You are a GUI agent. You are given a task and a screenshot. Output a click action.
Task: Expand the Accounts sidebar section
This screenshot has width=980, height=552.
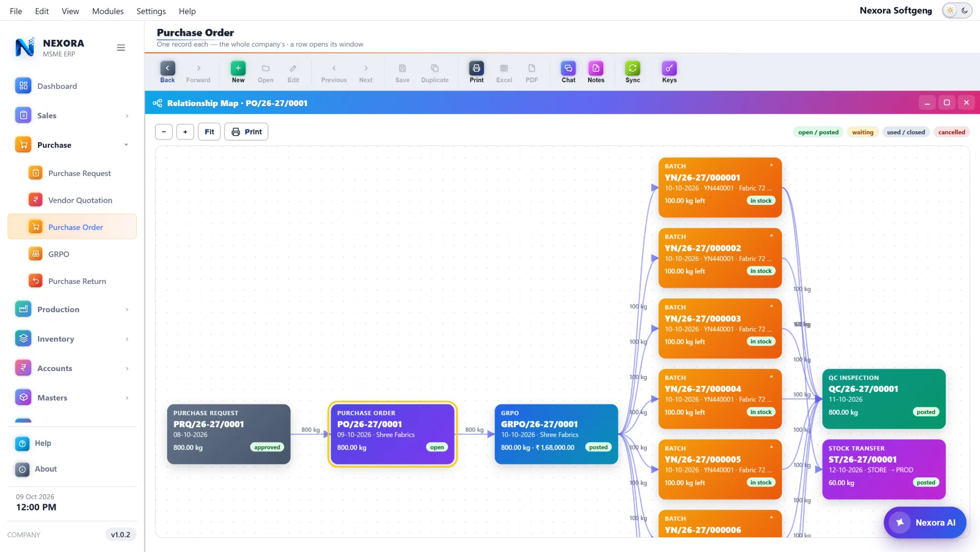72,368
